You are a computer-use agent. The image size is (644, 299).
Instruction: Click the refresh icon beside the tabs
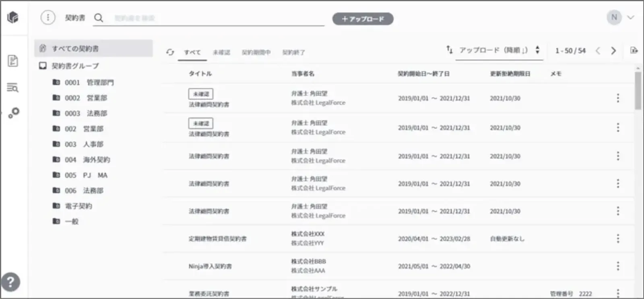tap(170, 52)
